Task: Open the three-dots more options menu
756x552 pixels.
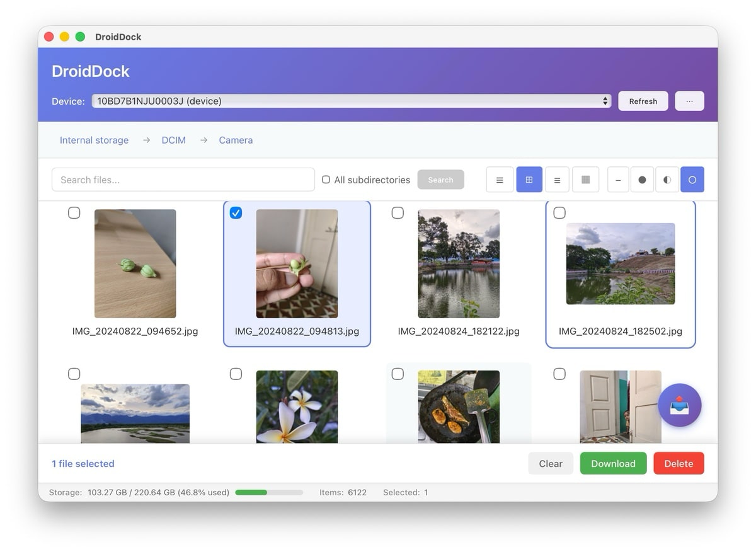Action: pos(689,101)
